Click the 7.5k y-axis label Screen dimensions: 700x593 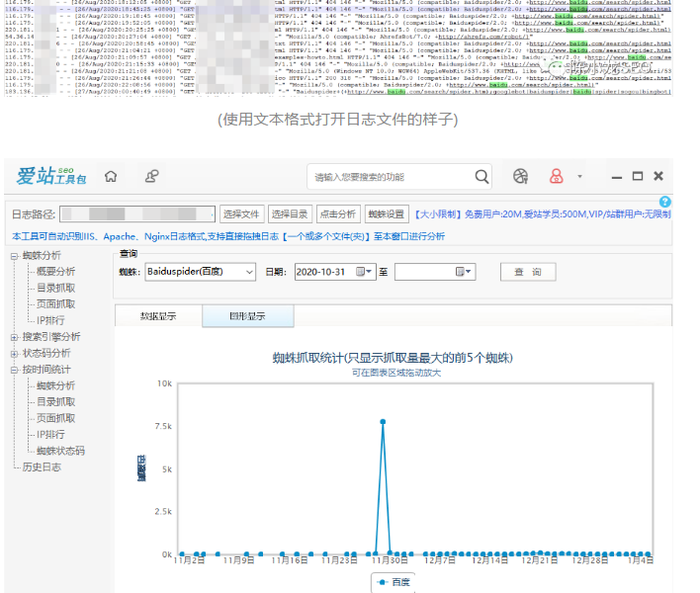[x=163, y=427]
